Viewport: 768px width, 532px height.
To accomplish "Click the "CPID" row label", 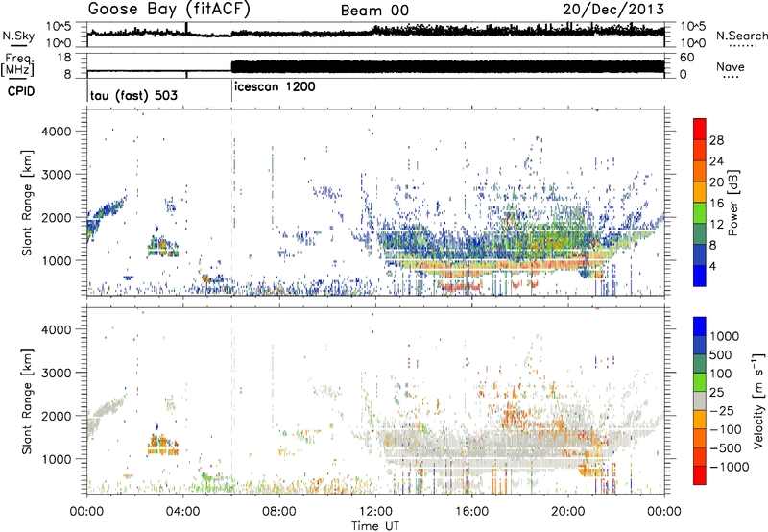I will [21, 91].
